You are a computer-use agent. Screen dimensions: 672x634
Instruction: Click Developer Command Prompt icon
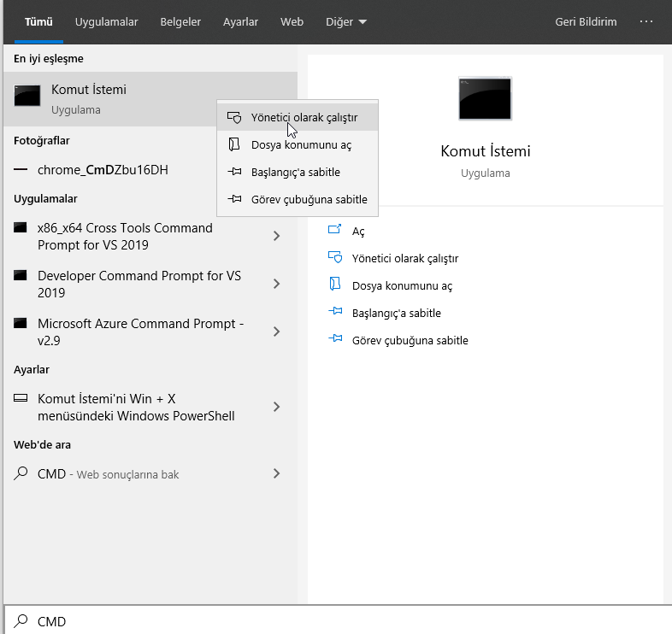(21, 275)
